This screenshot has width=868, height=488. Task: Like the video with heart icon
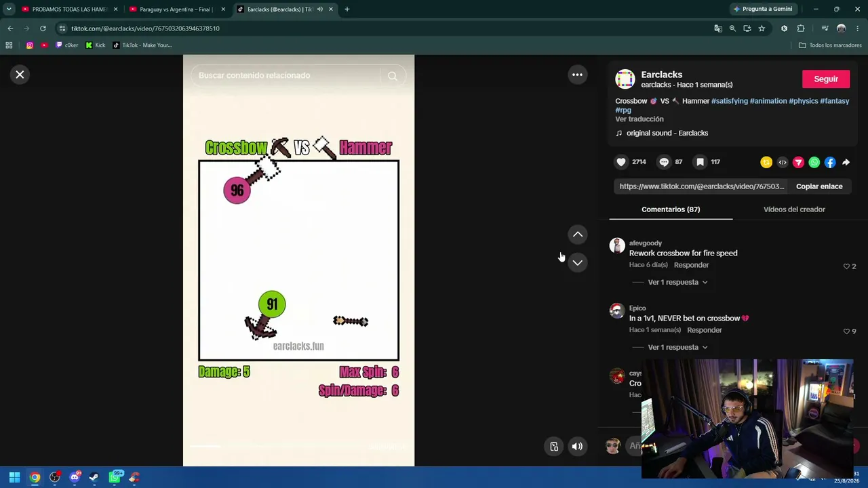[620, 162]
